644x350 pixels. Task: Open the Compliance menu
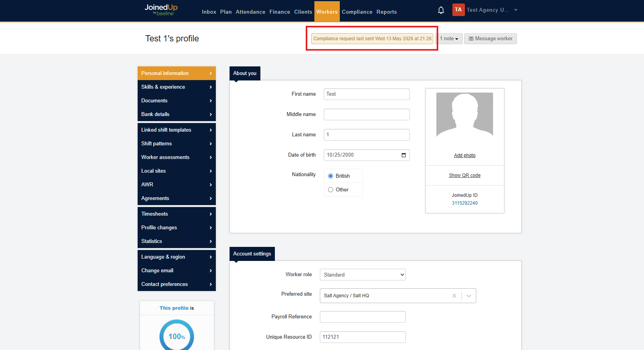(357, 12)
